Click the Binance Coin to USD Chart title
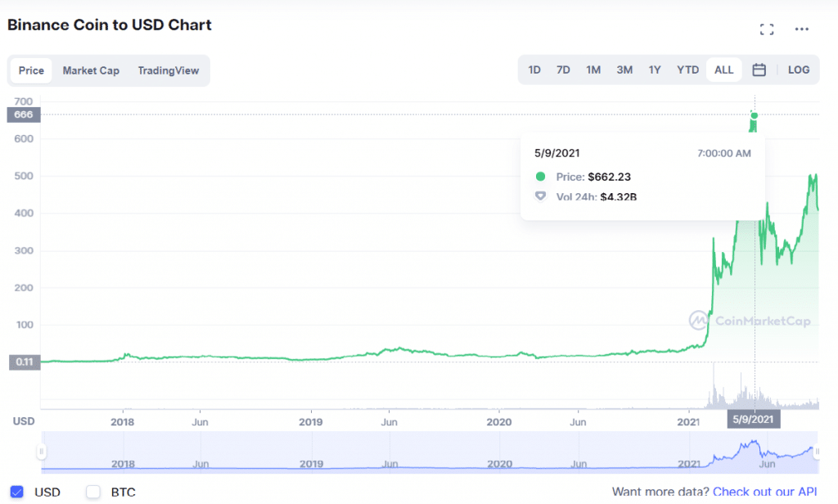Screen dimensions: 838x504 [x=110, y=25]
